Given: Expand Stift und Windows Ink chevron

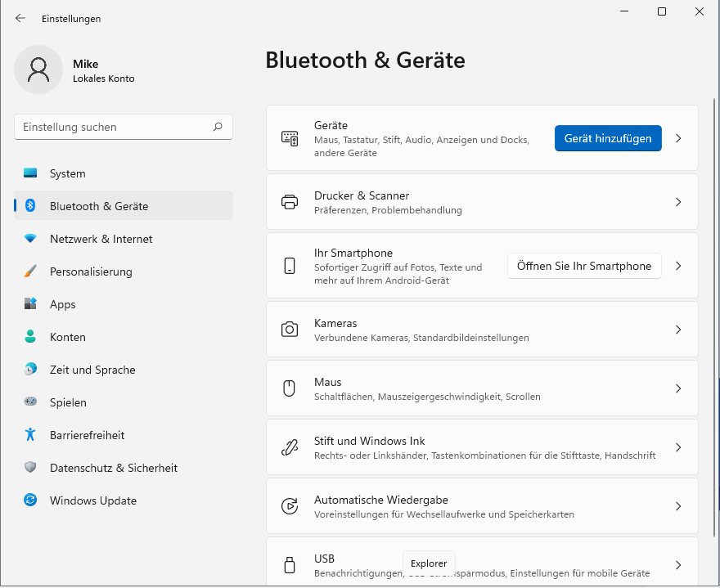Looking at the screenshot, I should click(678, 447).
